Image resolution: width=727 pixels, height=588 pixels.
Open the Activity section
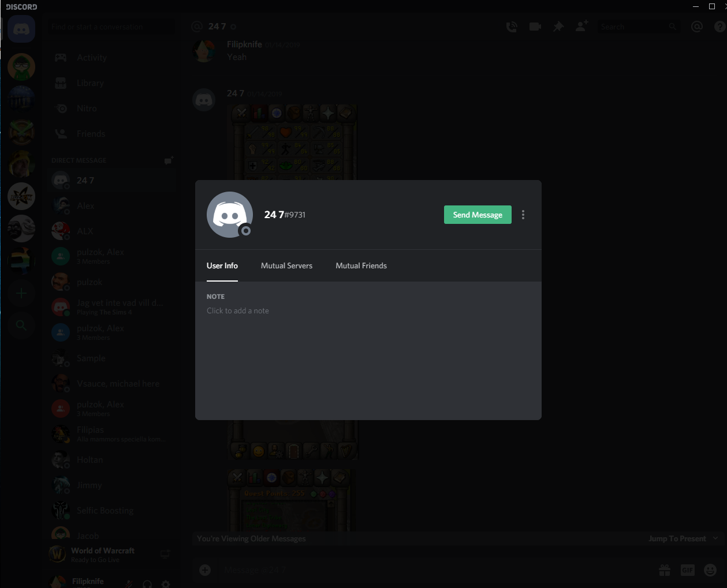[113, 58]
